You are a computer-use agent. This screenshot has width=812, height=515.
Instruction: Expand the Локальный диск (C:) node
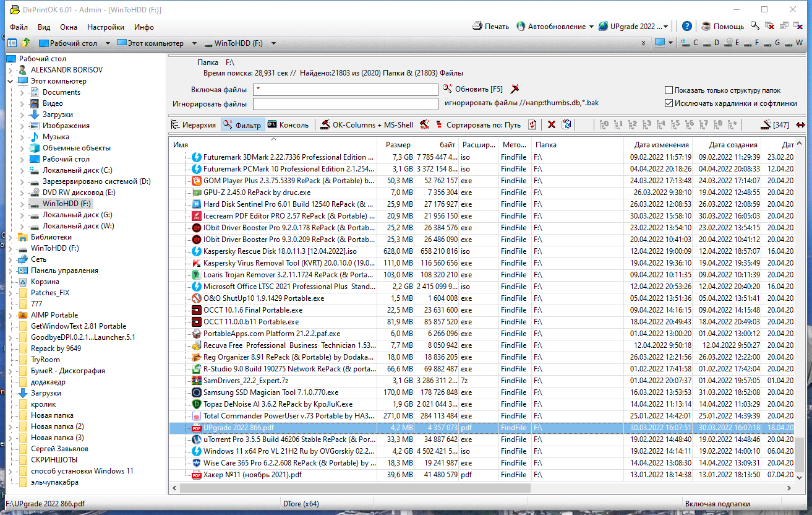[22, 170]
